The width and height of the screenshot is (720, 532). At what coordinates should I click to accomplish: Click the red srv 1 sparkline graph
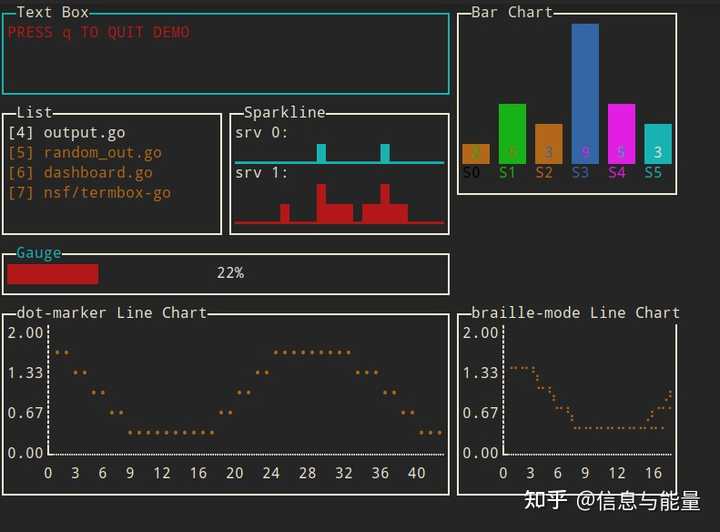(x=339, y=204)
